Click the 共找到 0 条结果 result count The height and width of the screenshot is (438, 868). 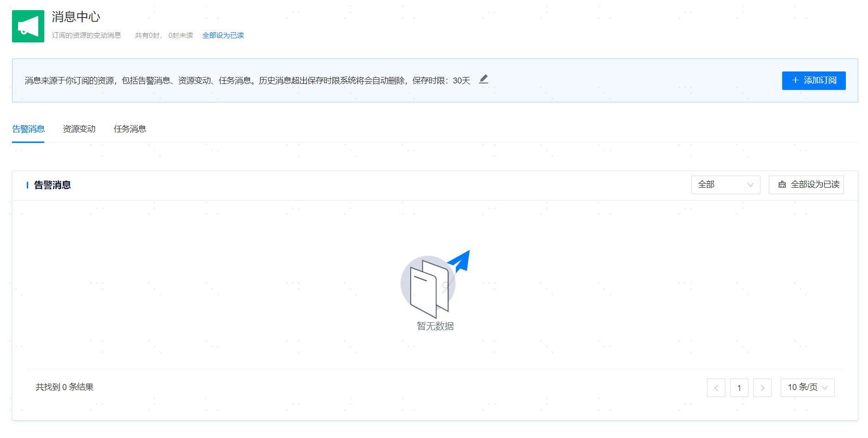point(65,387)
